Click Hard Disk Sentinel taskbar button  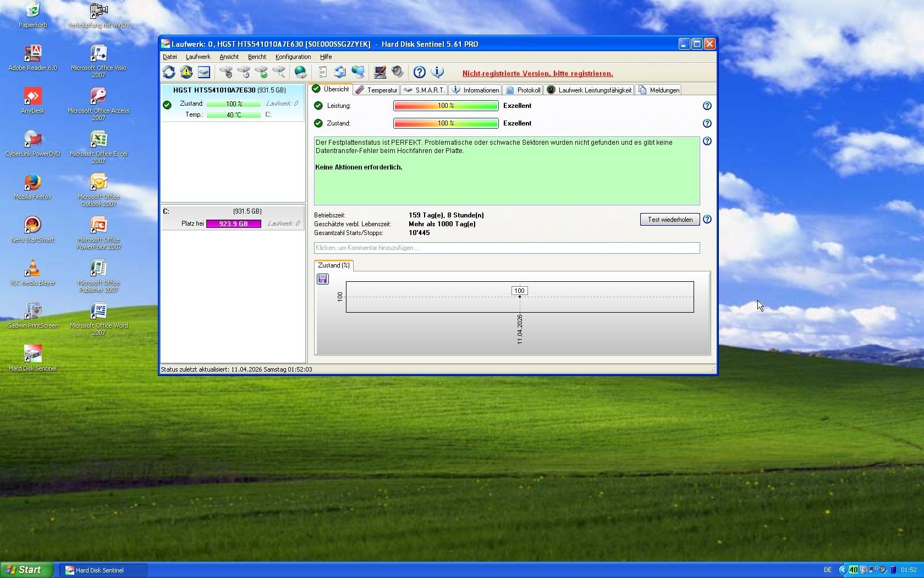tap(103, 570)
